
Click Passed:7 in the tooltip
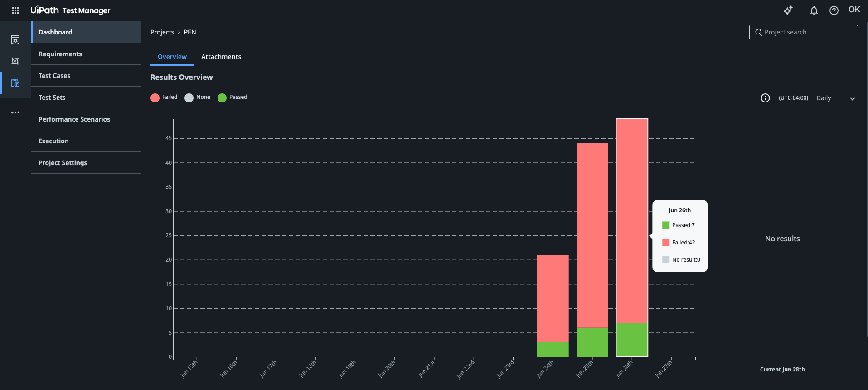[679, 225]
